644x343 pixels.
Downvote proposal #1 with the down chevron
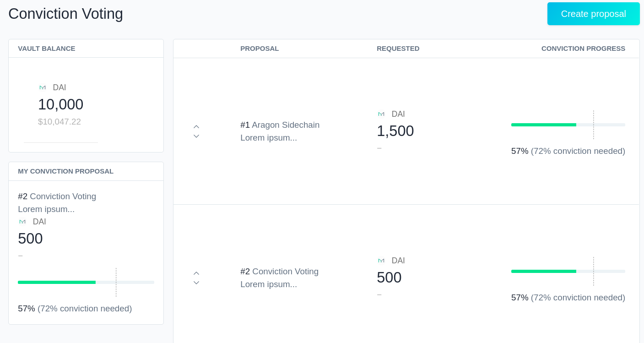coord(196,136)
